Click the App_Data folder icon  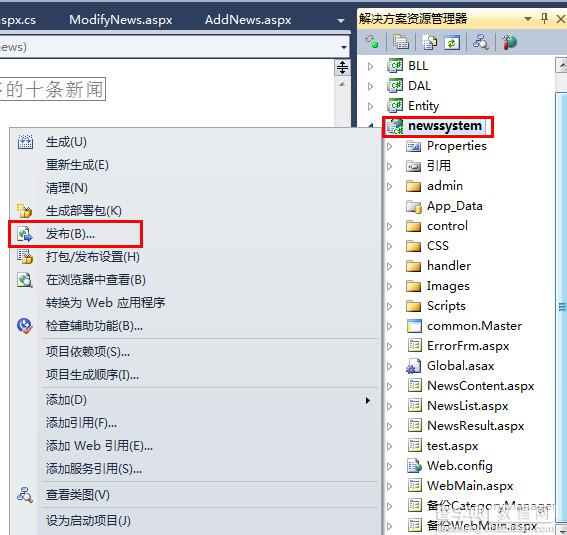click(x=414, y=206)
